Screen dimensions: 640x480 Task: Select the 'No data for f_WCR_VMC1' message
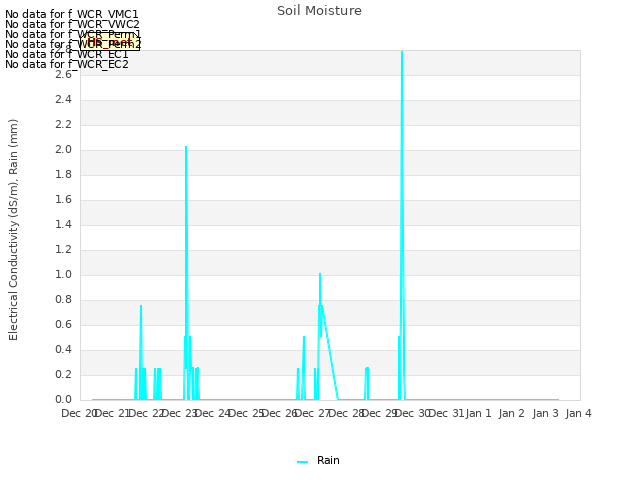[x=72, y=14]
